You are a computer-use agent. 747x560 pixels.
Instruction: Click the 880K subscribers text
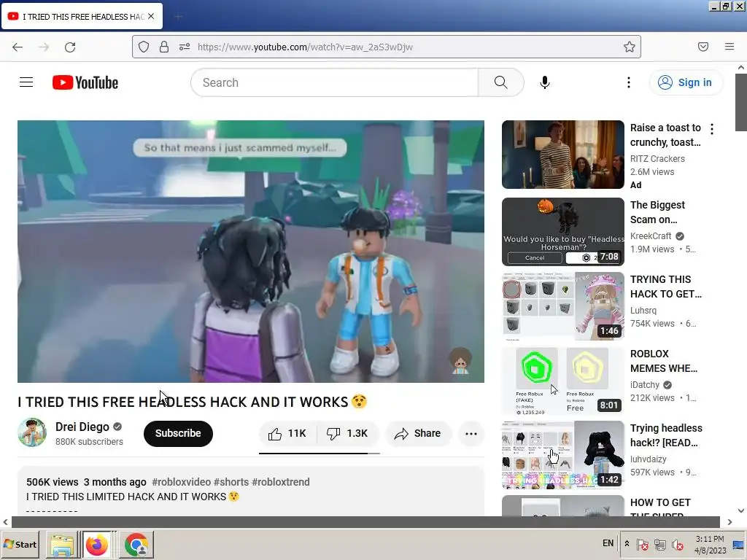coord(89,442)
